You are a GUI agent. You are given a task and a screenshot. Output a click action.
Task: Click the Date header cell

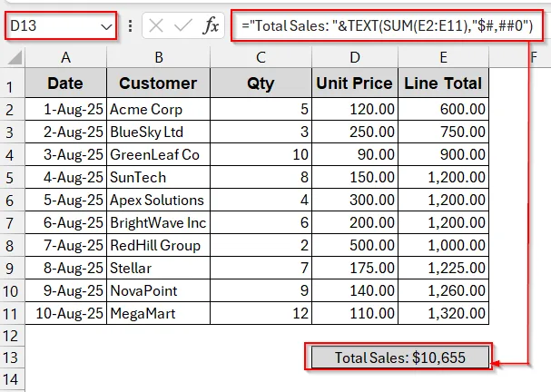tap(65, 83)
